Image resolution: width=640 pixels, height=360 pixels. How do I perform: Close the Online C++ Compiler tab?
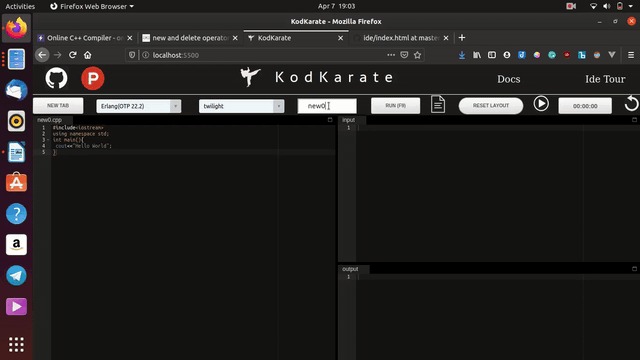click(130, 38)
